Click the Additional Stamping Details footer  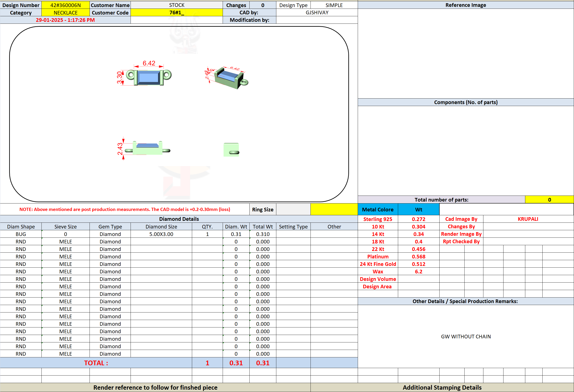(442, 388)
